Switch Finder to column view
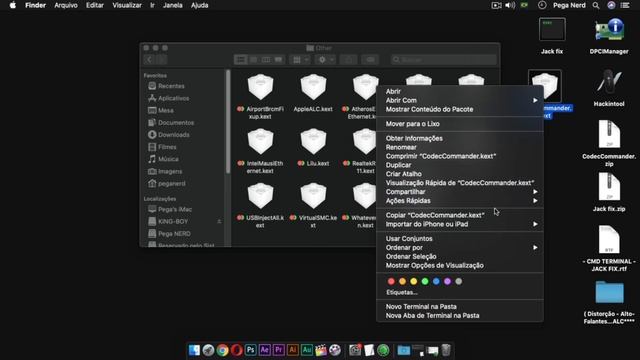The width and height of the screenshot is (640, 360). [x=266, y=60]
